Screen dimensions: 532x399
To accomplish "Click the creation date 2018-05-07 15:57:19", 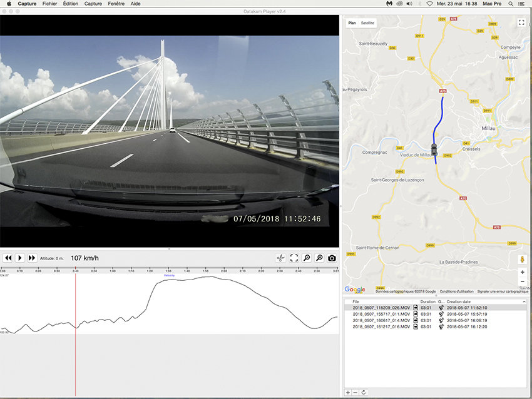I will point(467,314).
